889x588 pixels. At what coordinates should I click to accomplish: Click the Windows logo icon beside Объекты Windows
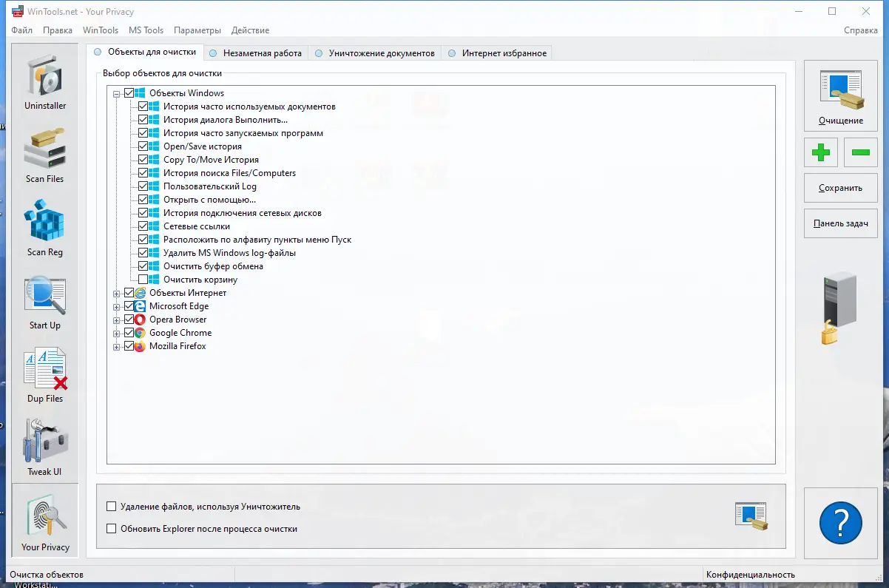coord(140,93)
